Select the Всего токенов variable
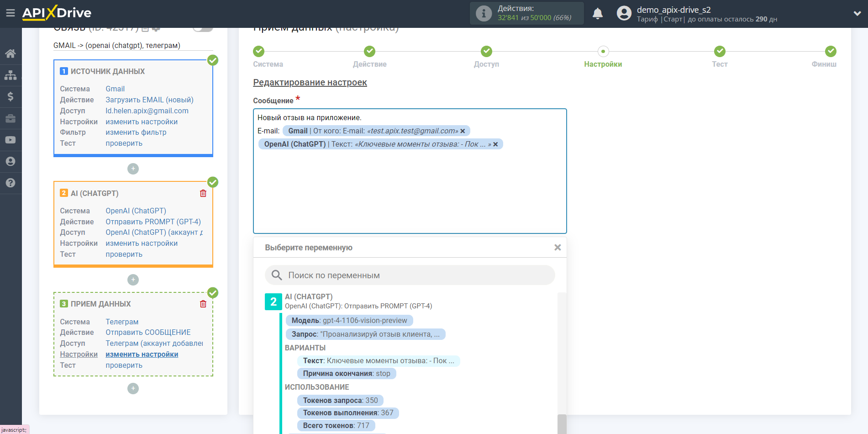This screenshot has height=434, width=868. pyautogui.click(x=336, y=426)
